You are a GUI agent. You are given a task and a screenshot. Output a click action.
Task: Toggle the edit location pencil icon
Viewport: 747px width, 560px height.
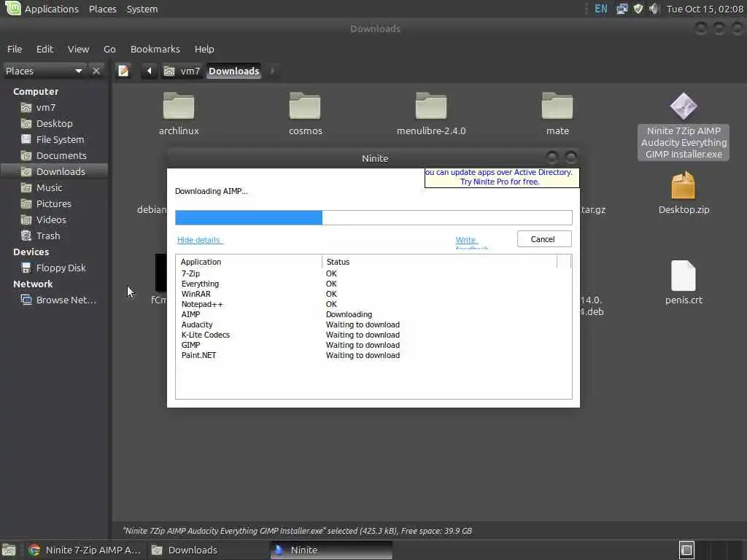coord(123,71)
